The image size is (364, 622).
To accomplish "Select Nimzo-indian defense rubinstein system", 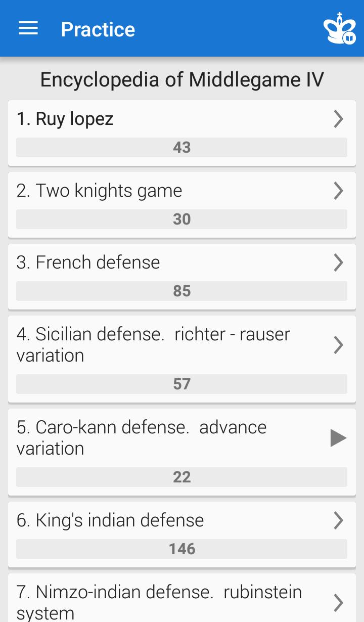I will [x=159, y=602].
